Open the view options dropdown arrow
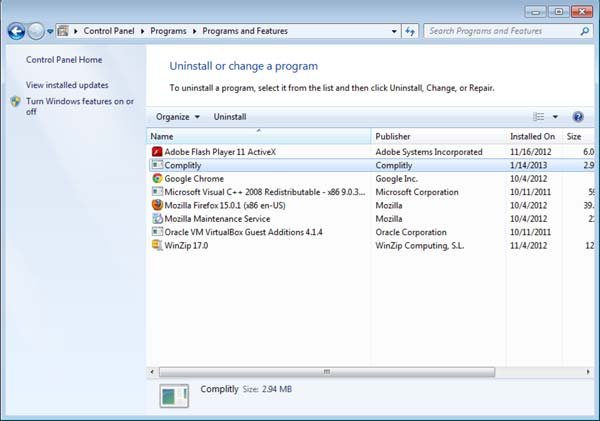The height and width of the screenshot is (421, 600). point(555,117)
